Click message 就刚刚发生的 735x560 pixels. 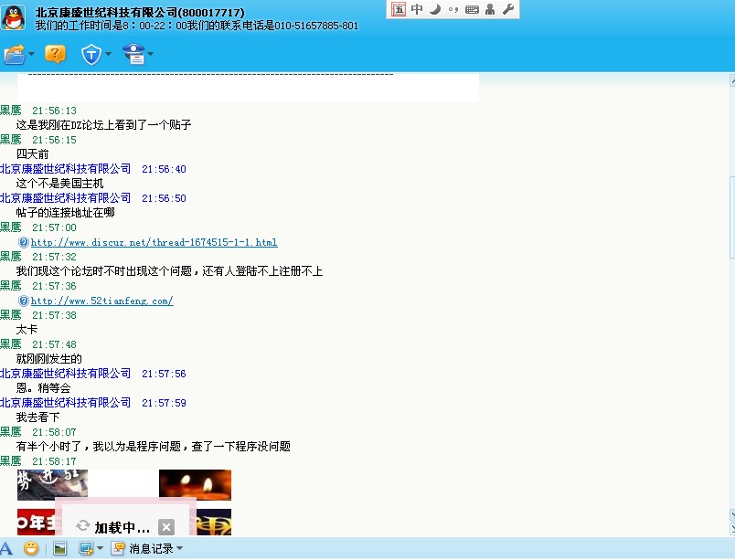point(49,359)
